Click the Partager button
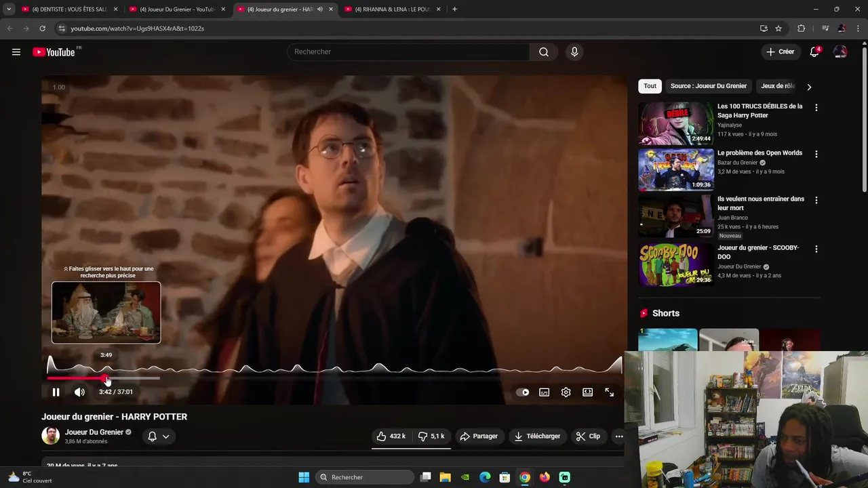 click(479, 436)
